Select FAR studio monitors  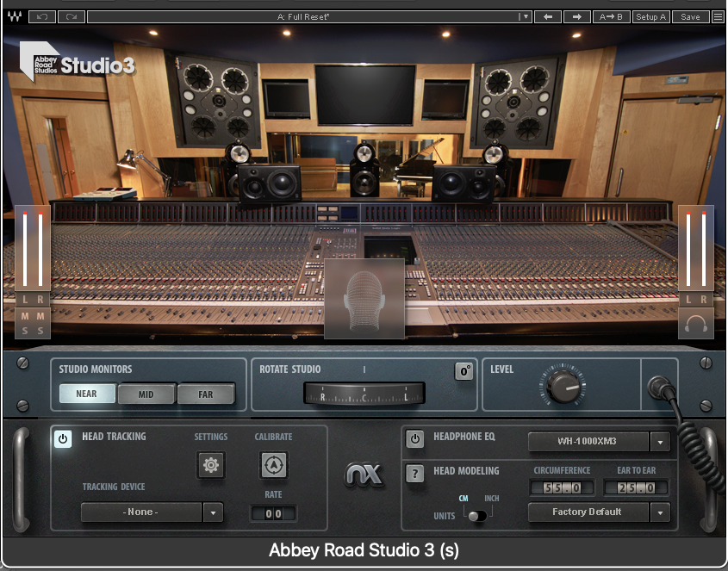coord(206,394)
